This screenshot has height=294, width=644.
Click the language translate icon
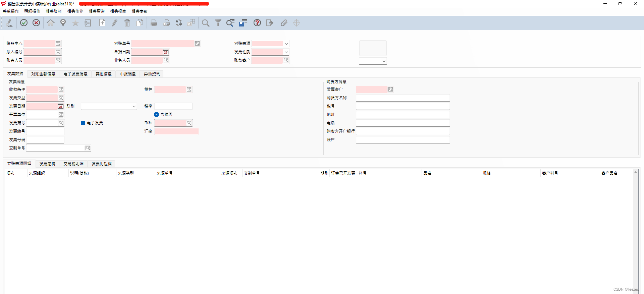179,23
